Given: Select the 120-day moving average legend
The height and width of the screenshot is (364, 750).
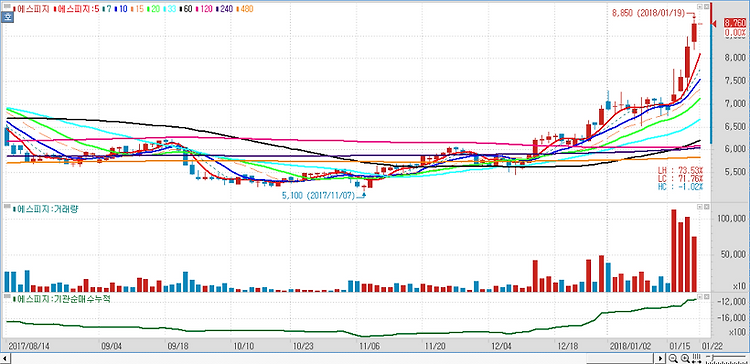Looking at the screenshot, I should coord(205,9).
